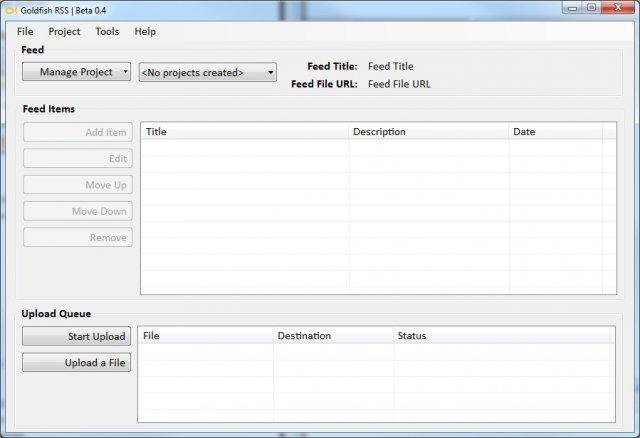Open the Project menu
Viewport: 640px width, 438px height.
[x=64, y=31]
